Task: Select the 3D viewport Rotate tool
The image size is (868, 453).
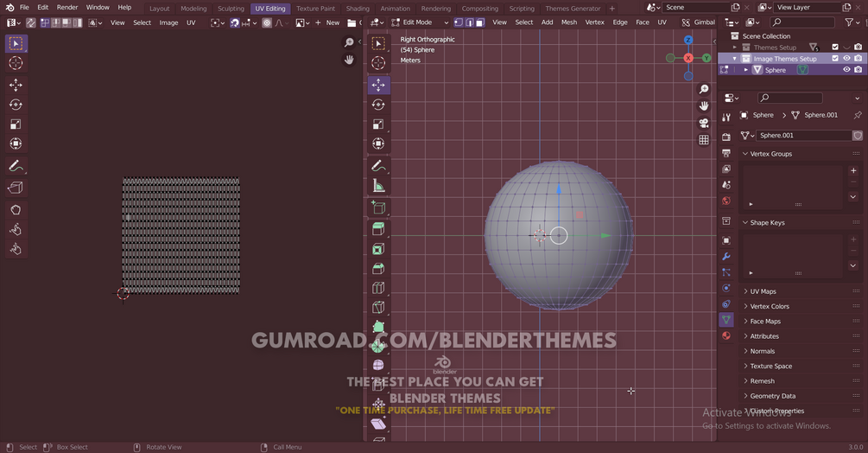Action: coord(378,105)
